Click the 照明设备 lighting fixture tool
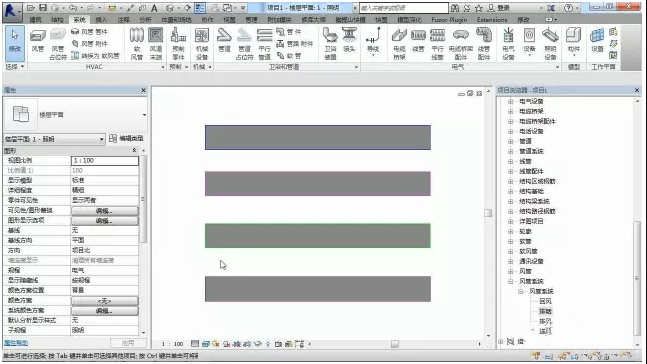The width and height of the screenshot is (647, 364). coord(550,44)
